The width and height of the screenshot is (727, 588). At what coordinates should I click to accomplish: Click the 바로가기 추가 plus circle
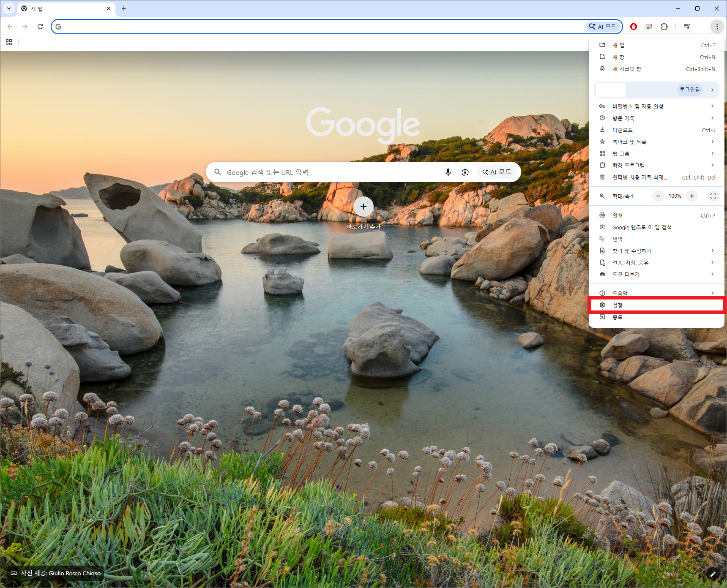(x=363, y=207)
